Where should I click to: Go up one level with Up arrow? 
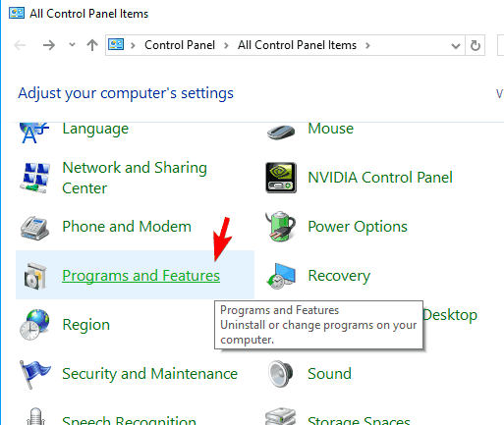[92, 45]
